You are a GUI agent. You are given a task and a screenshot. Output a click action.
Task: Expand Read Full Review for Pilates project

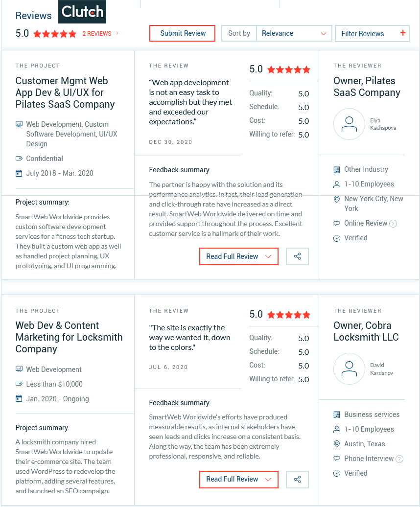(x=238, y=256)
